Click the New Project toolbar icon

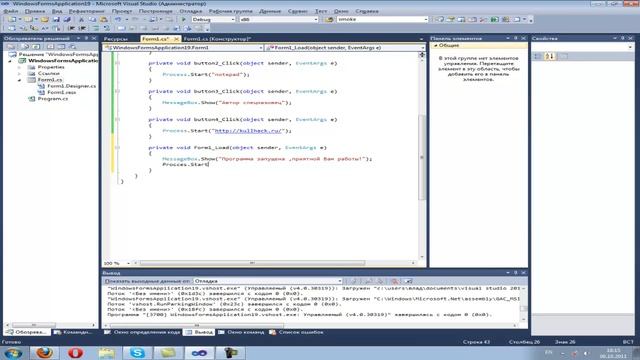click(x=12, y=19)
